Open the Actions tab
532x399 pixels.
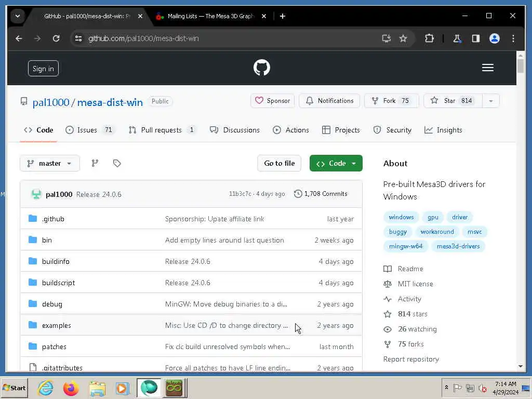[x=291, y=130]
